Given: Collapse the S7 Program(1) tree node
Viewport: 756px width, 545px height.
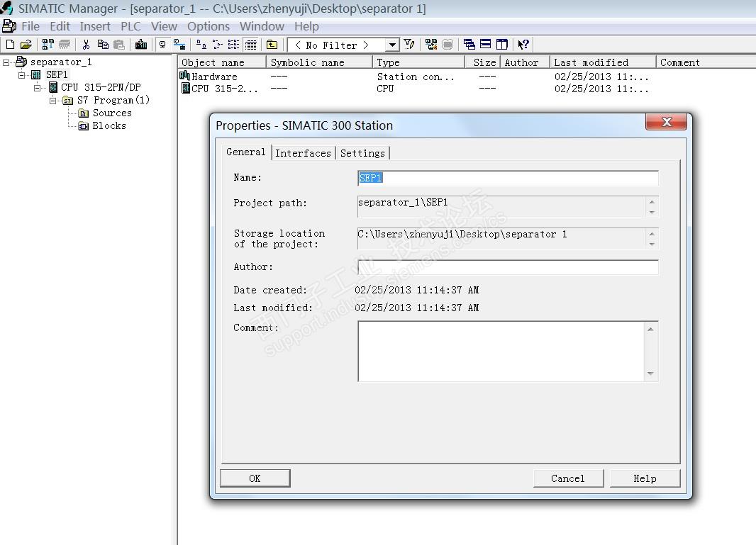Looking at the screenshot, I should (53, 100).
